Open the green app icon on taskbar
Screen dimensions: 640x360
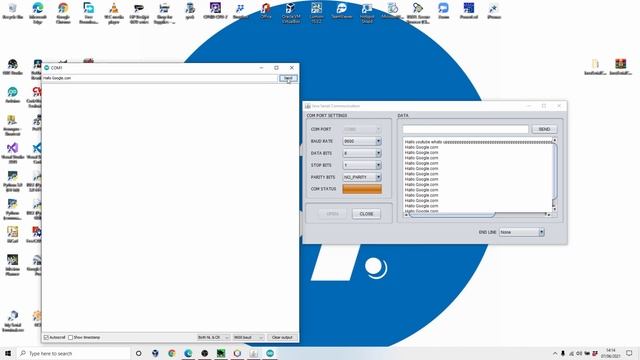221,353
